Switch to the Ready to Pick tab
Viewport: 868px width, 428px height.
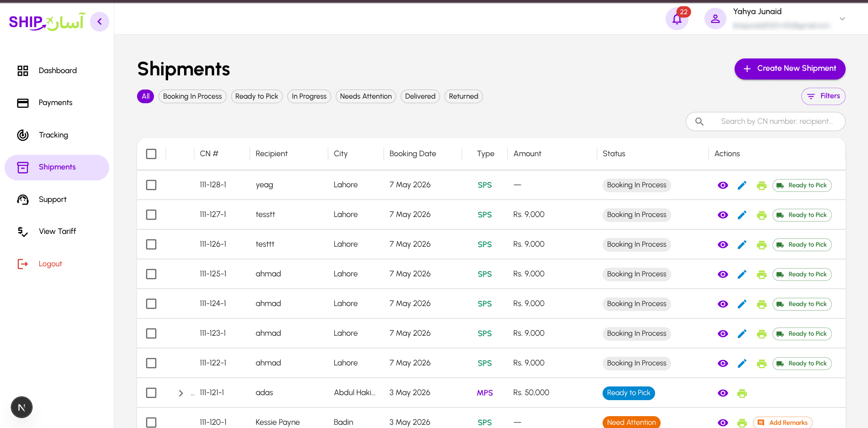[257, 96]
